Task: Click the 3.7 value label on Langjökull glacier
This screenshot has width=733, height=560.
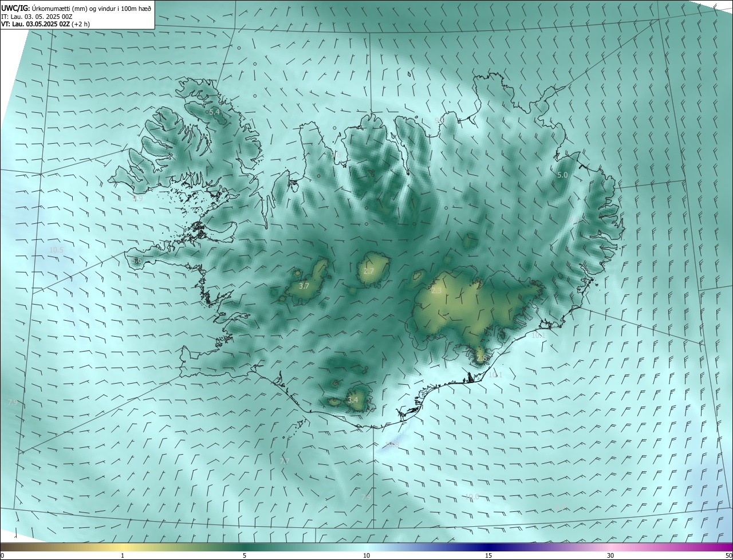Action: coord(304,286)
